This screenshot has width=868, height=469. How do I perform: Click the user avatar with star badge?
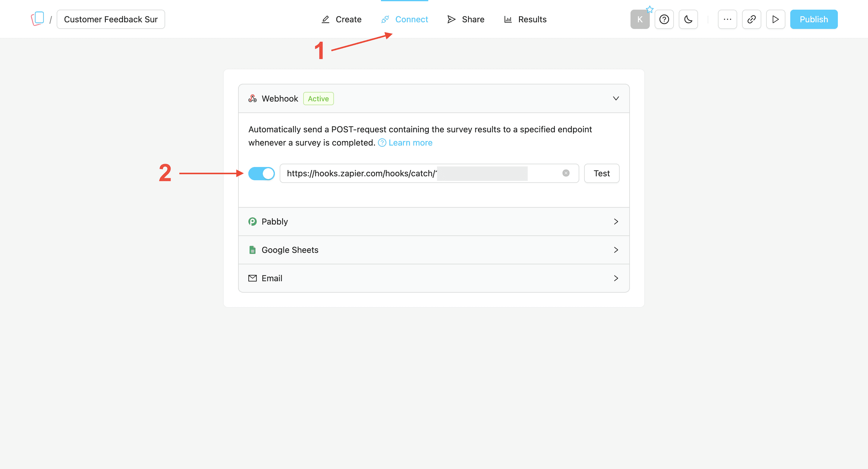point(640,19)
